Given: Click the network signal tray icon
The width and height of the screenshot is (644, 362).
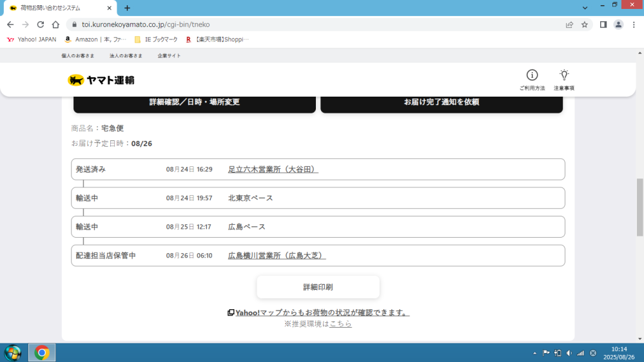Looking at the screenshot, I should 580,353.
